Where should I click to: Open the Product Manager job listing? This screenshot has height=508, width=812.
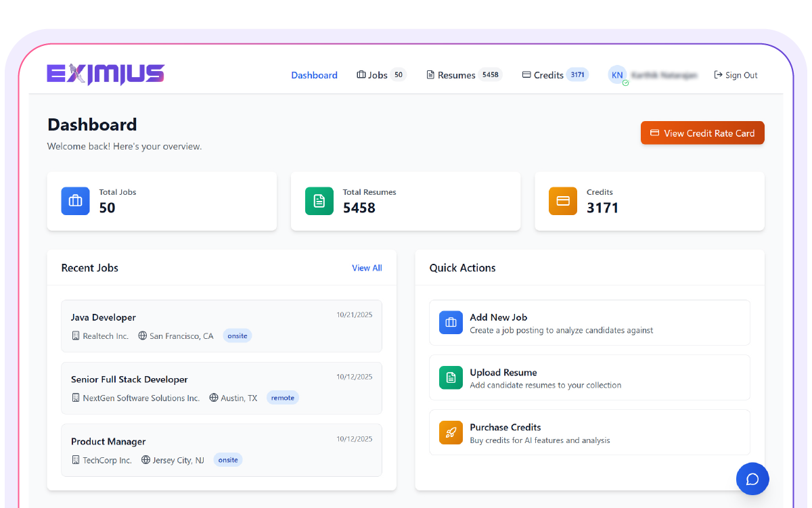221,450
